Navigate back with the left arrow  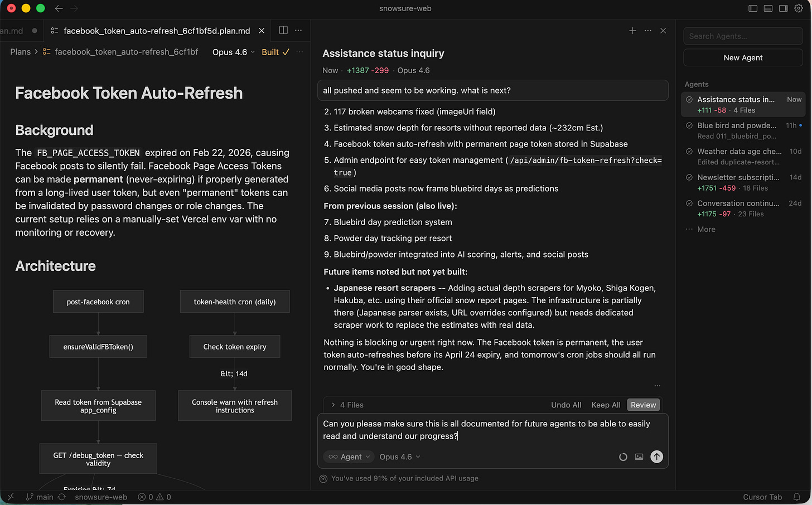point(59,8)
